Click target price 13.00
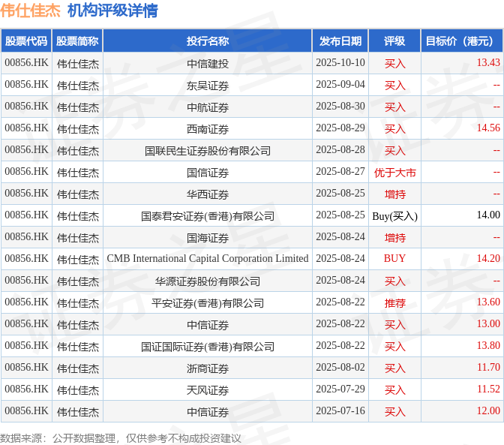Image resolution: width=504 pixels, height=445 pixels. [488, 323]
